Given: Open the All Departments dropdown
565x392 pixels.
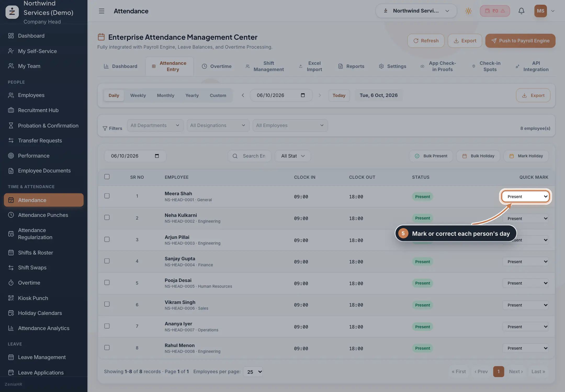Looking at the screenshot, I should (x=155, y=125).
